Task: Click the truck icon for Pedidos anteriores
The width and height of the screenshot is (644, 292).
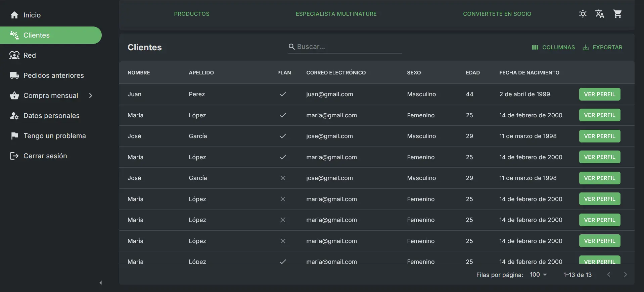Action: [14, 75]
